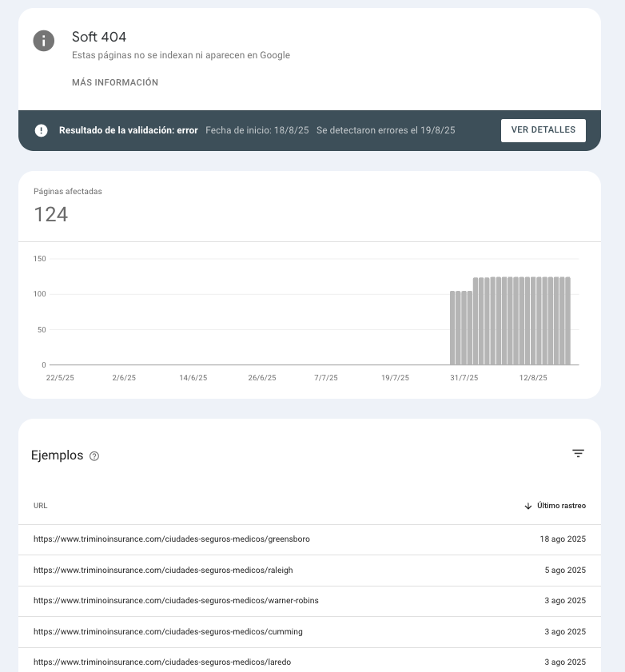Screen dimensions: 625x672
Task: Click the VER DETALLES button
Action: 543,130
